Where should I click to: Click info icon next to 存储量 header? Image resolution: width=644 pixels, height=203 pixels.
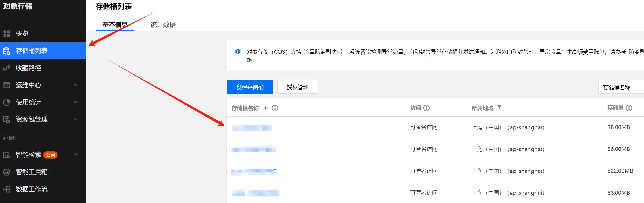(x=629, y=108)
